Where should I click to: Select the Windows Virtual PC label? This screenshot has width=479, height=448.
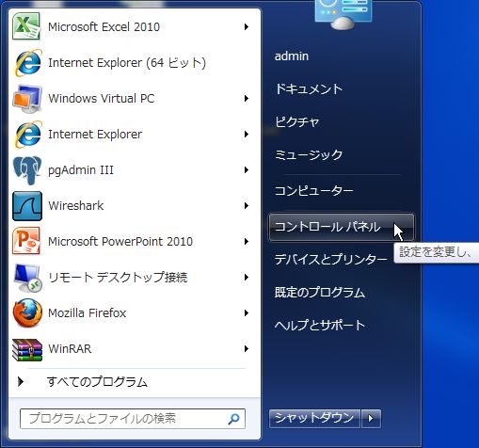point(102,99)
